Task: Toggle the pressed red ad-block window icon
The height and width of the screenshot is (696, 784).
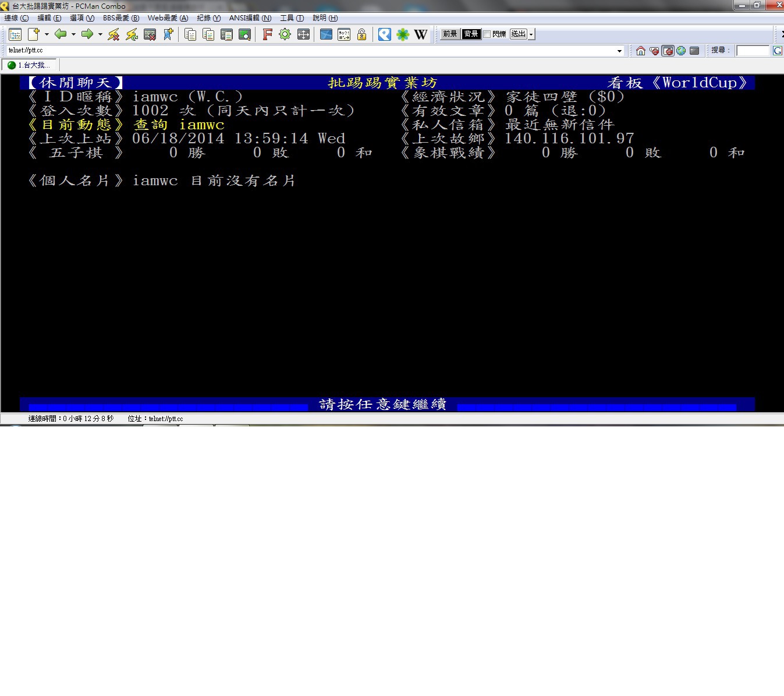Action: click(668, 51)
